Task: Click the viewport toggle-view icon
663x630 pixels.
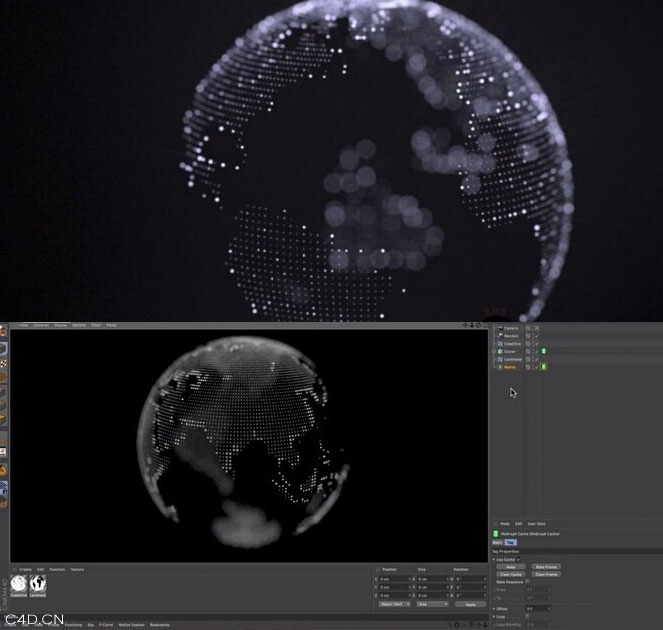Action: coord(485,326)
